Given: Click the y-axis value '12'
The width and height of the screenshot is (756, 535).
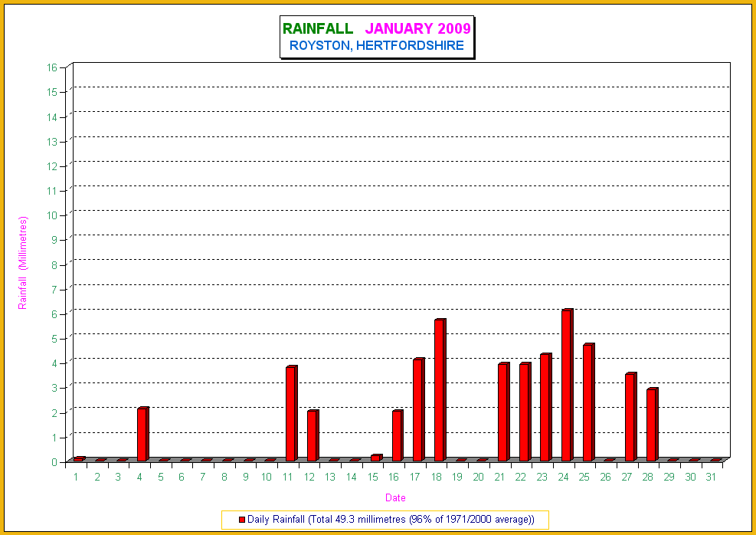Looking at the screenshot, I should (x=52, y=166).
